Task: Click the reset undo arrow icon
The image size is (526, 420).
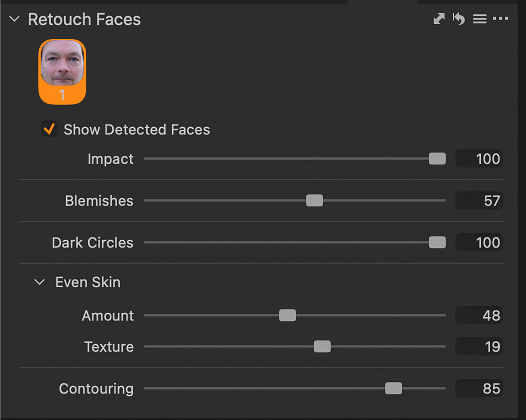Action: pos(459,19)
